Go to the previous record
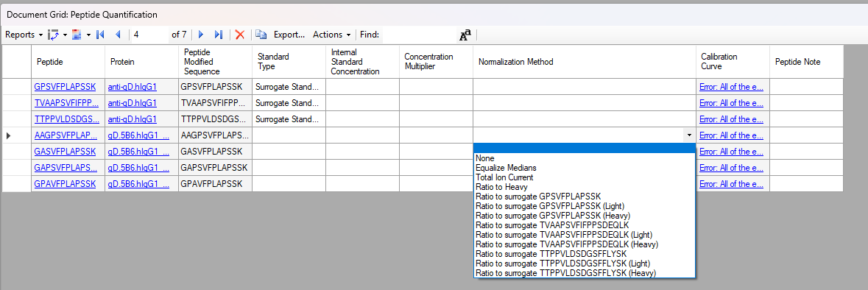This screenshot has height=290, width=868. point(117,35)
